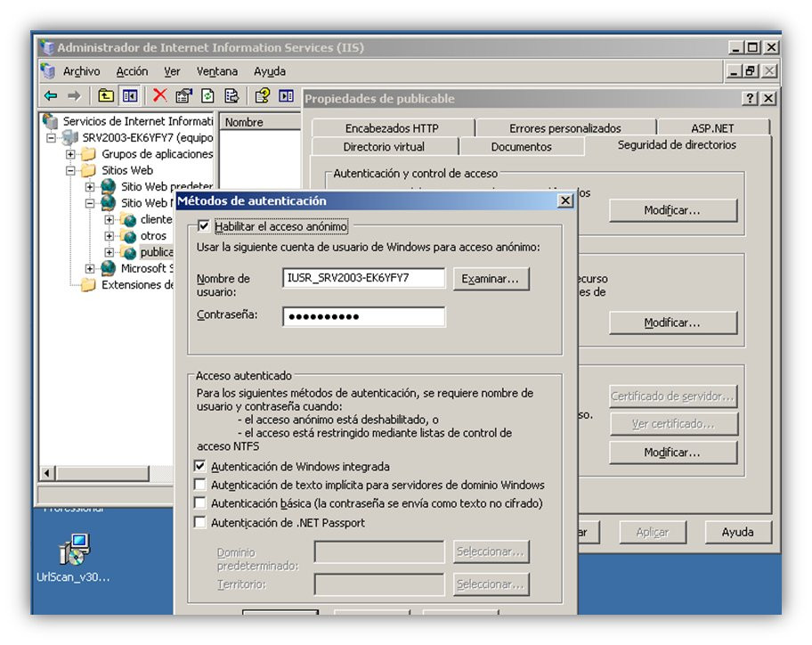Click the Grupos de aplicaciones folder icon
This screenshot has width=812, height=645.
point(89,154)
